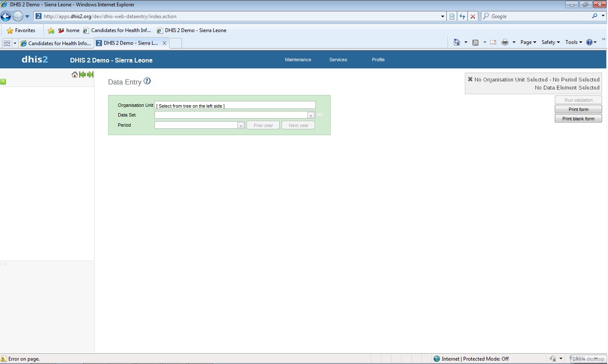Refresh the page with the refresh icon
The image size is (608, 364).
[x=463, y=16]
